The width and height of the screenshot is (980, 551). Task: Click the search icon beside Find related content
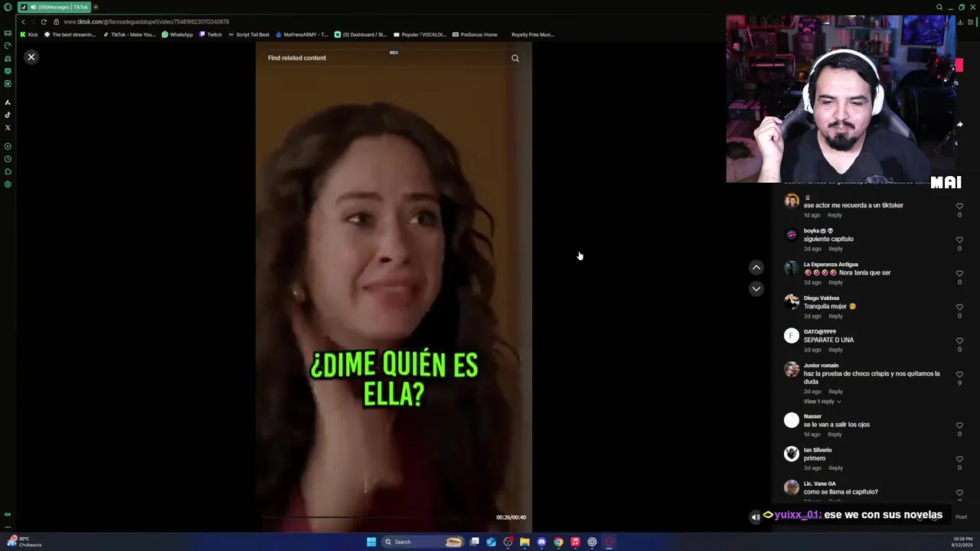(x=515, y=58)
